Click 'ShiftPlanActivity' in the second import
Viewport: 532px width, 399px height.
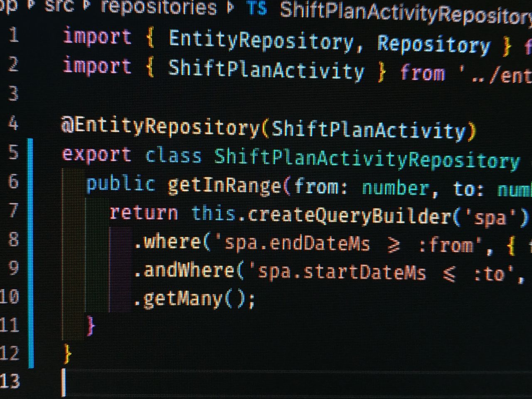[266, 69]
